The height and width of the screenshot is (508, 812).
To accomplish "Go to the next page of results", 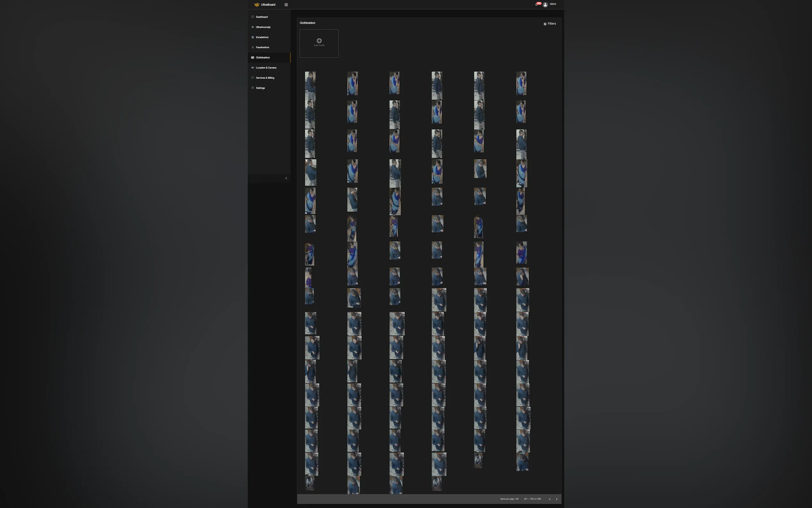I will click(557, 499).
